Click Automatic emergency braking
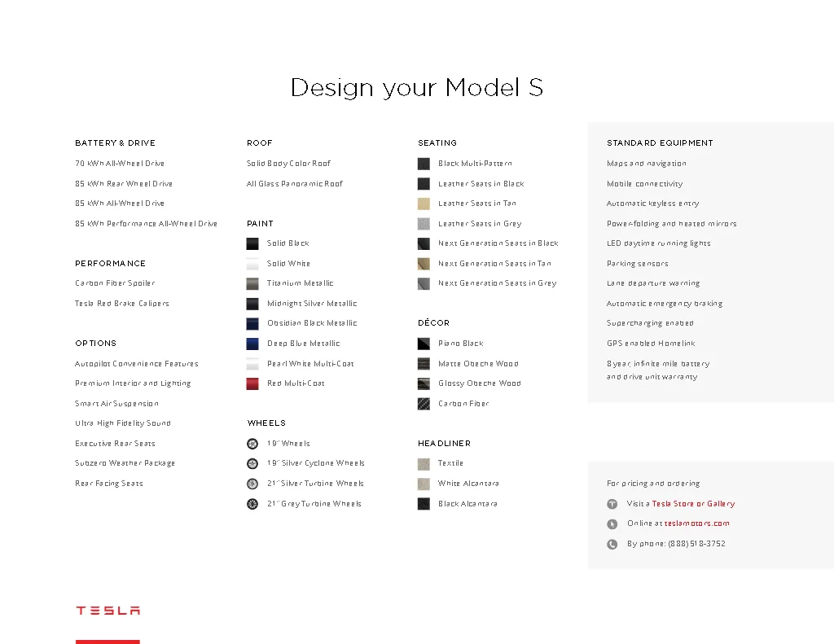The image size is (834, 644). [x=665, y=303]
